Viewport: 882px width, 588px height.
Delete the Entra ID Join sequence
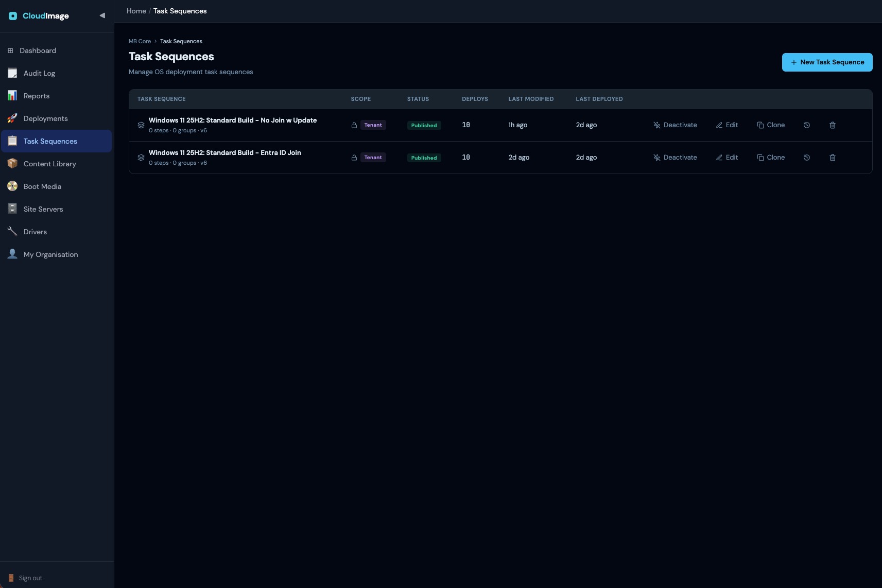pyautogui.click(x=833, y=158)
